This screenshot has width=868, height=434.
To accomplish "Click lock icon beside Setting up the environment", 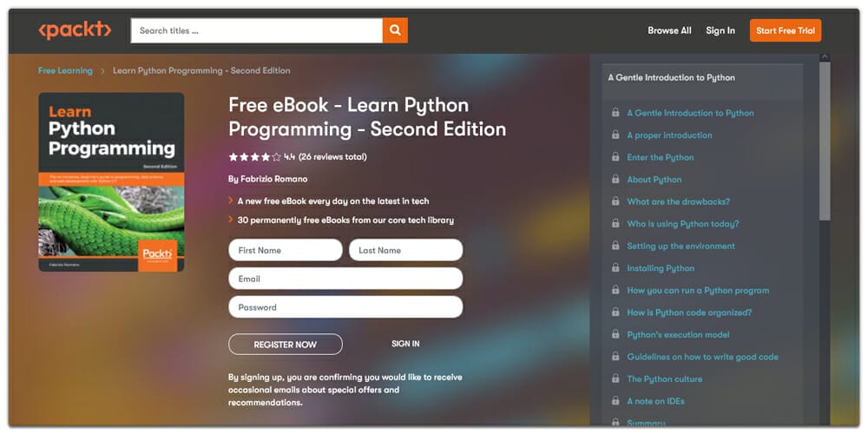I will click(x=615, y=246).
